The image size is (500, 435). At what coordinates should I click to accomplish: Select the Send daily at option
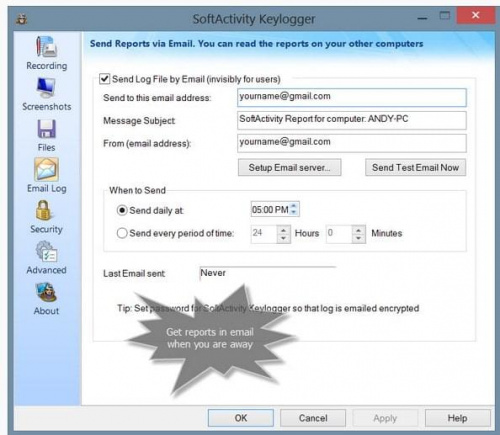(x=122, y=210)
